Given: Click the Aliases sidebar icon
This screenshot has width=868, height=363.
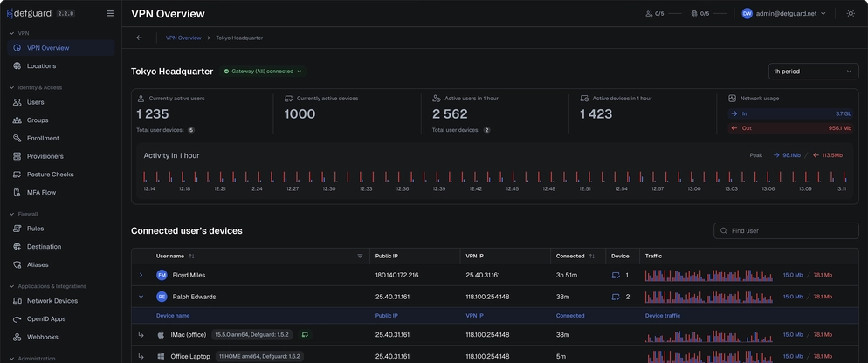Looking at the screenshot, I should pyautogui.click(x=17, y=264).
